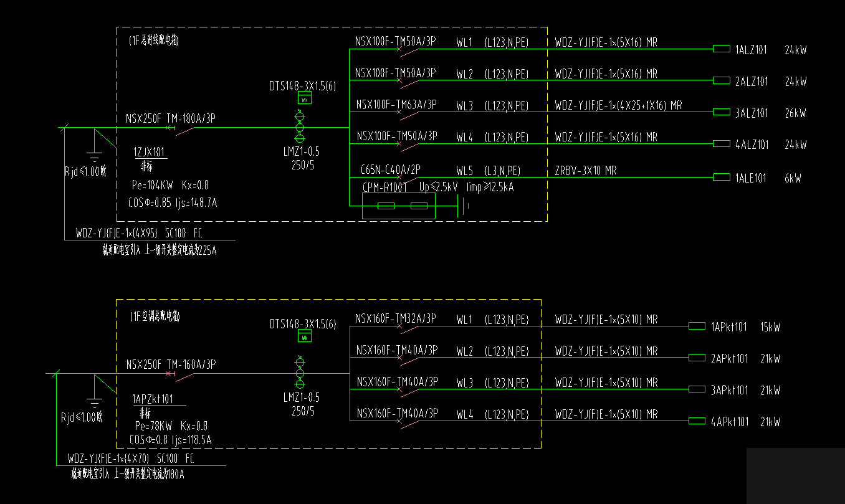
Task: Click the Pe=78KW Kx=0.8 text
Action: 171,426
